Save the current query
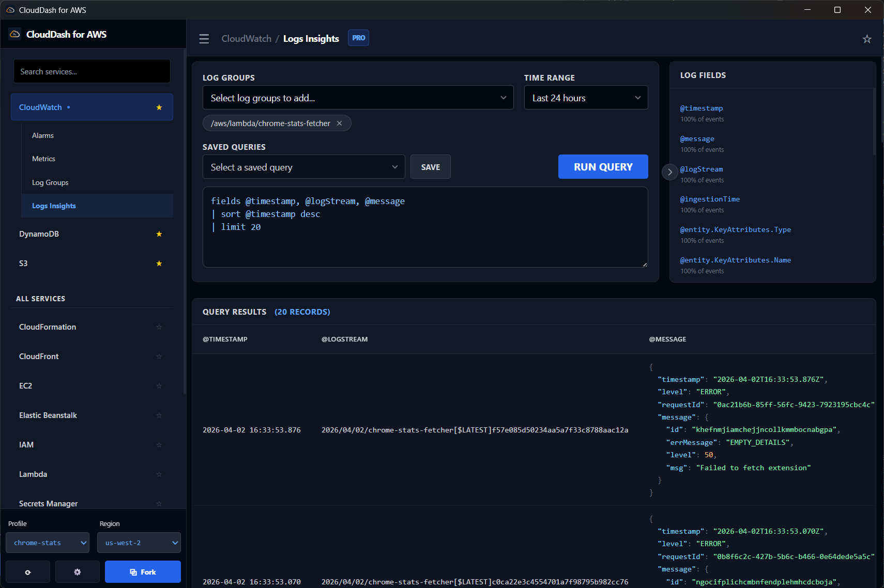Image resolution: width=884 pixels, height=588 pixels. [x=430, y=166]
